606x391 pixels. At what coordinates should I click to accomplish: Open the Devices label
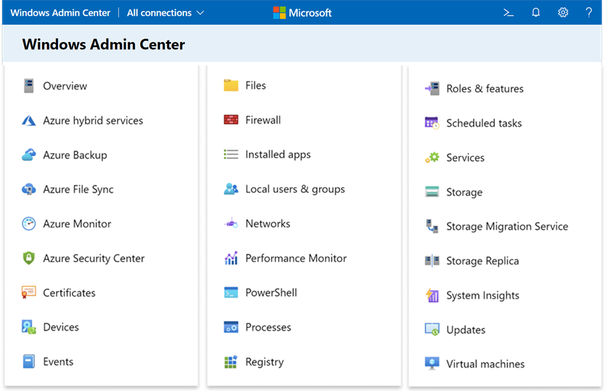[61, 327]
